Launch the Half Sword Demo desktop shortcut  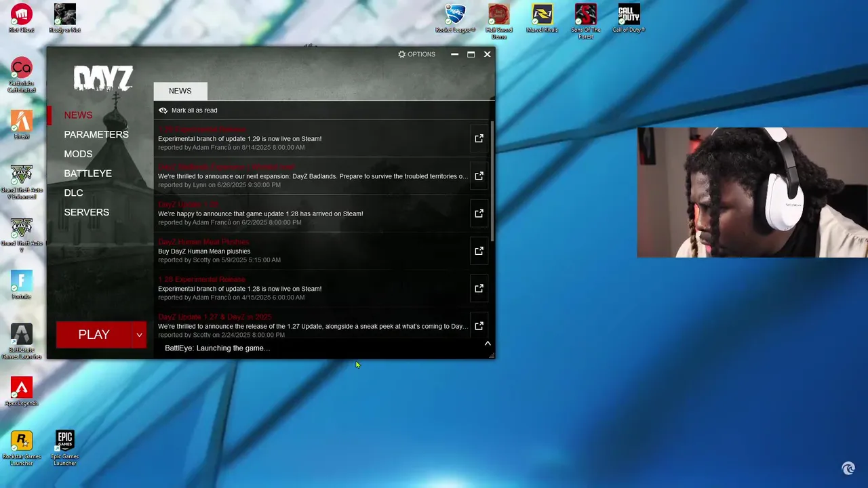(498, 22)
